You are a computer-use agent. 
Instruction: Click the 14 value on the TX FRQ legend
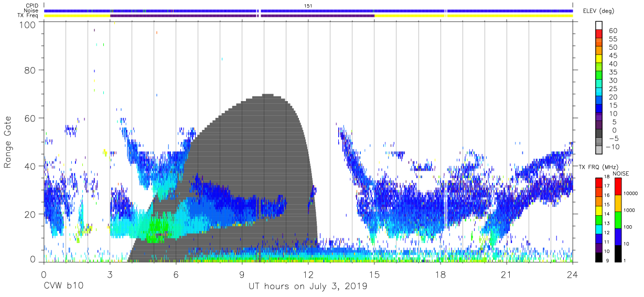(x=606, y=214)
